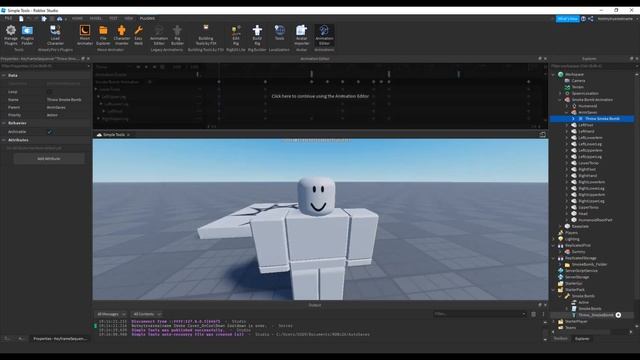The height and width of the screenshot is (360, 640).
Task: Collapse the Workspace tree node
Action: tap(554, 75)
